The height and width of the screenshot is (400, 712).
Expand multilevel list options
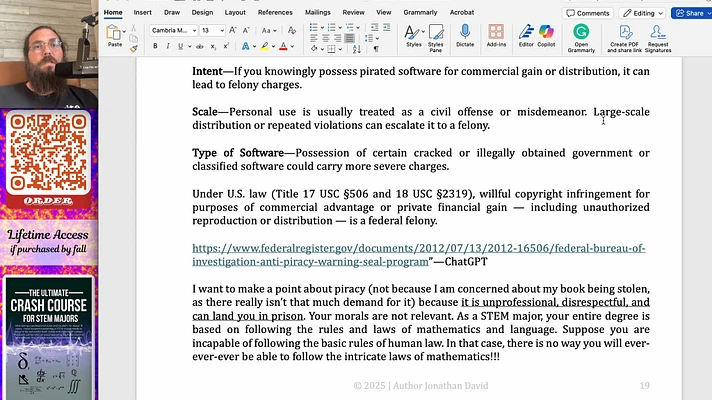358,28
